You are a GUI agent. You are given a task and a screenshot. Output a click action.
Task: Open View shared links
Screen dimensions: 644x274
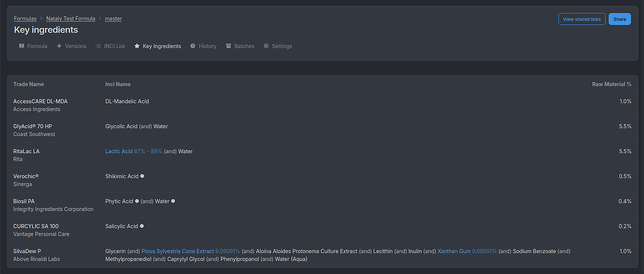click(x=581, y=19)
